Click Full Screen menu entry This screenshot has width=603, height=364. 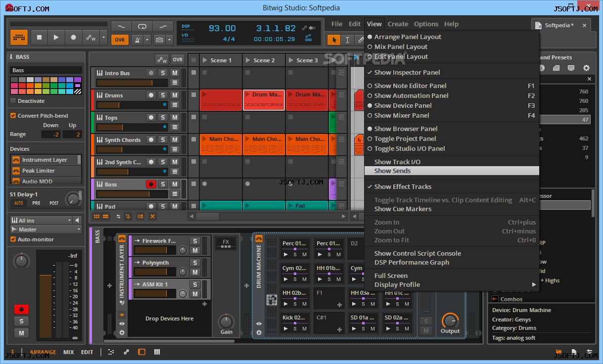tap(452, 275)
